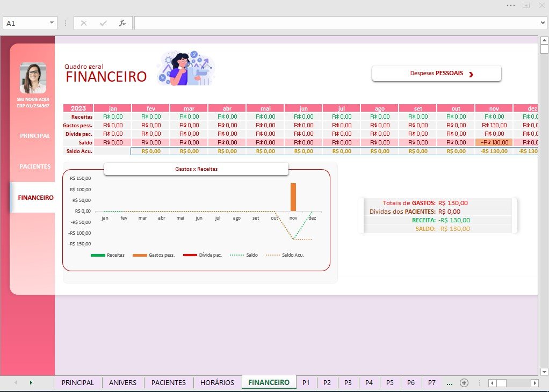Open the HORÁRIOS sheet tab
Viewport: 549px width, 392px height.
coord(217,382)
